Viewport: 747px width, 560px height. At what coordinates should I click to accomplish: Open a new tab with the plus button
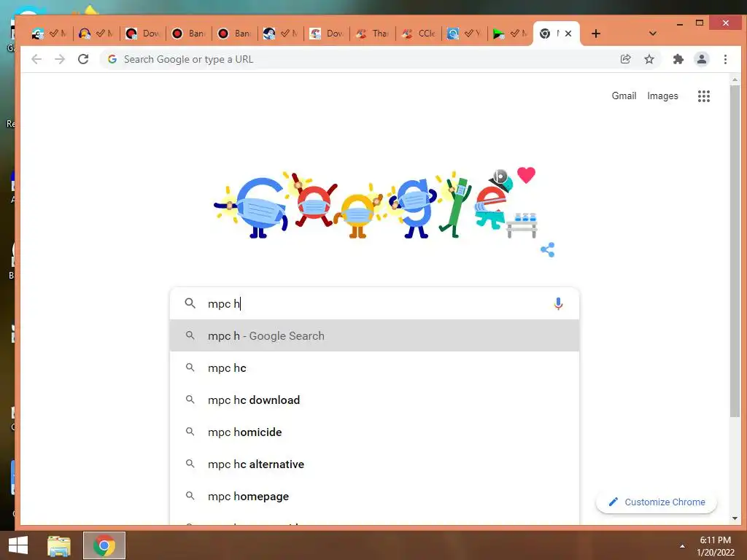coord(595,34)
